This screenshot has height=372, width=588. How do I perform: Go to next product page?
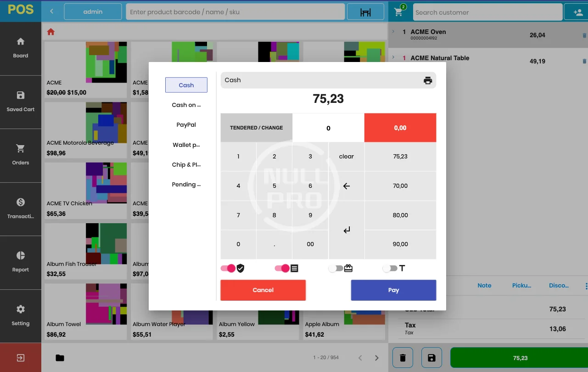click(x=376, y=358)
